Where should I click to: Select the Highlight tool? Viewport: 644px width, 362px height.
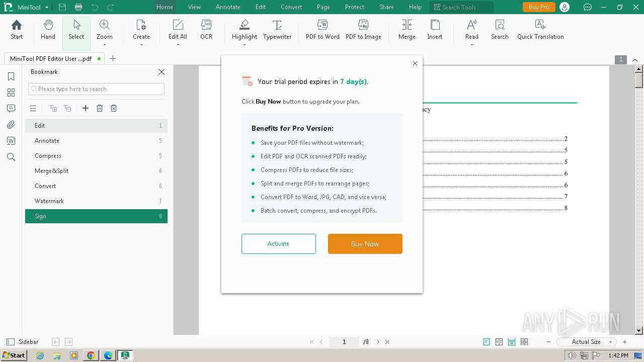tap(245, 30)
